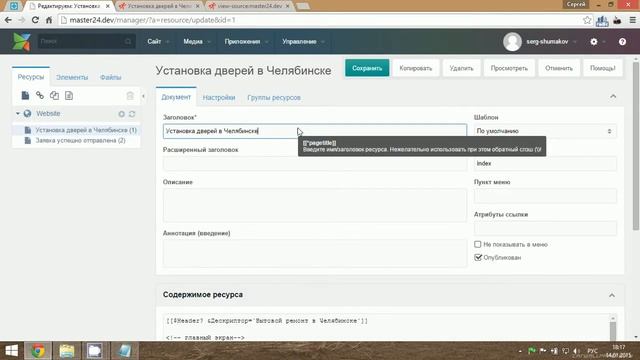This screenshot has height=360, width=640.
Task: Open the browser home page icon
Action: tap(49, 20)
